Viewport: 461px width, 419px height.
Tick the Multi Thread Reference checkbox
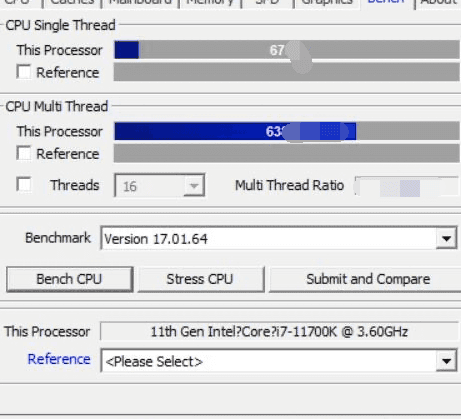tap(24, 153)
